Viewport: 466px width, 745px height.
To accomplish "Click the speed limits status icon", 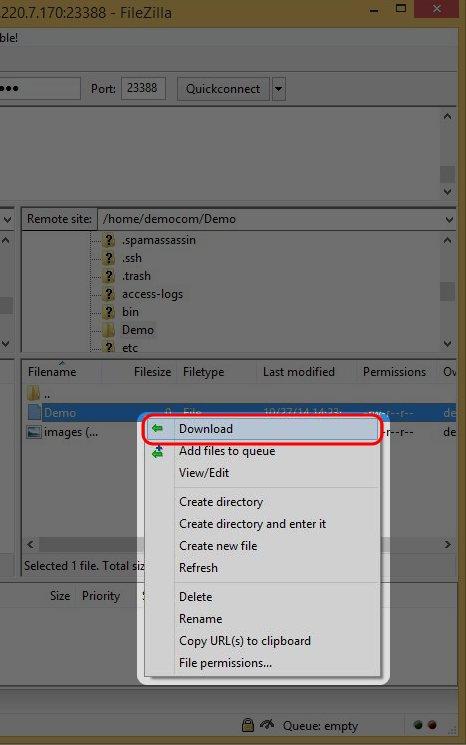I will [x=267, y=725].
